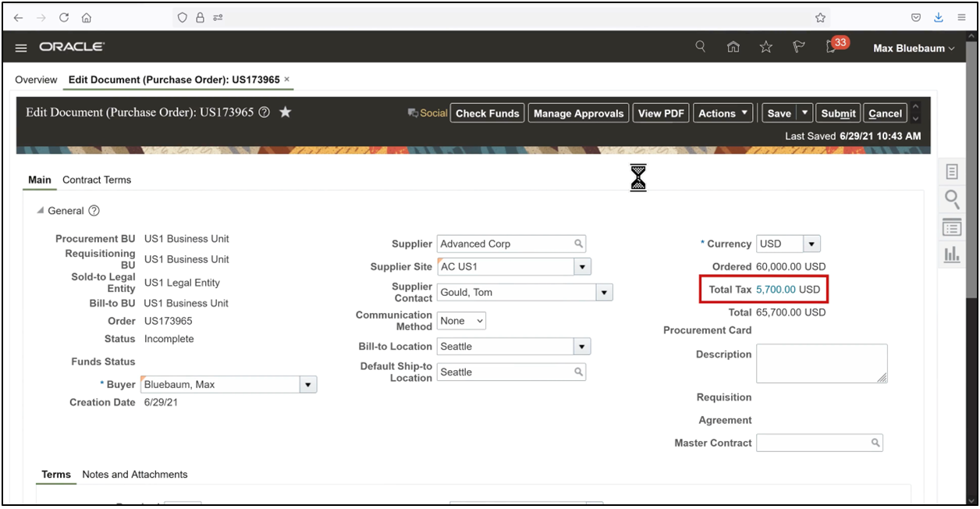Open the document notes panel icon
The image size is (980, 509).
(951, 170)
